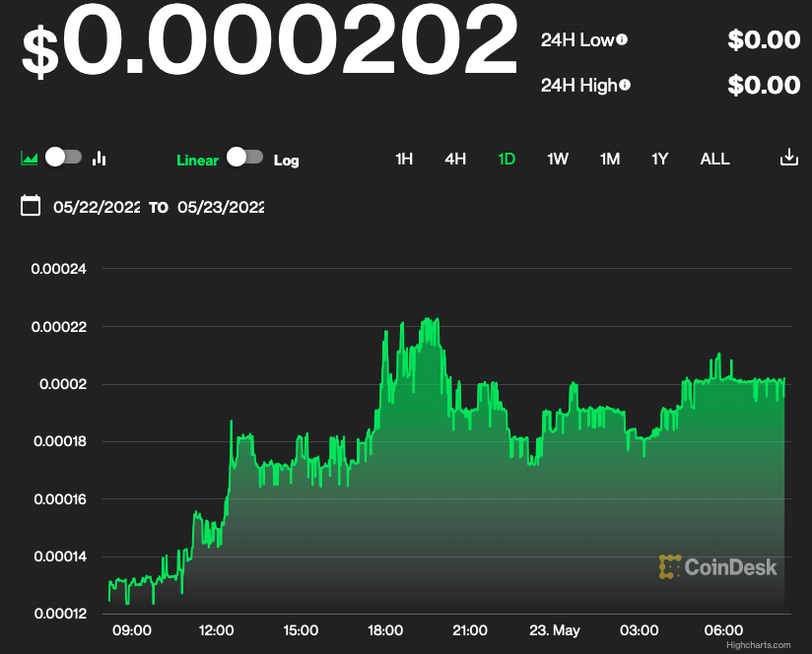Switch to the 1H time range
This screenshot has width=812, height=654.
[x=404, y=159]
